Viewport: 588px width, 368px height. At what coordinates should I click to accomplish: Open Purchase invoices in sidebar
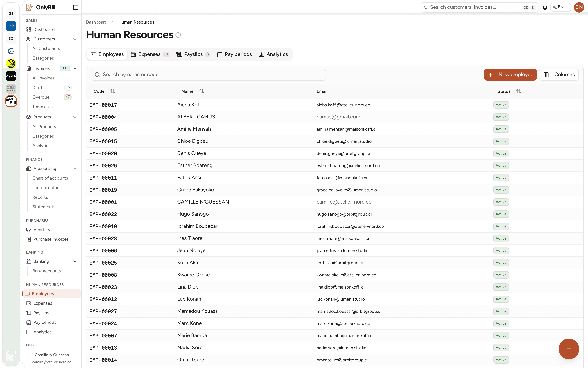(x=51, y=239)
